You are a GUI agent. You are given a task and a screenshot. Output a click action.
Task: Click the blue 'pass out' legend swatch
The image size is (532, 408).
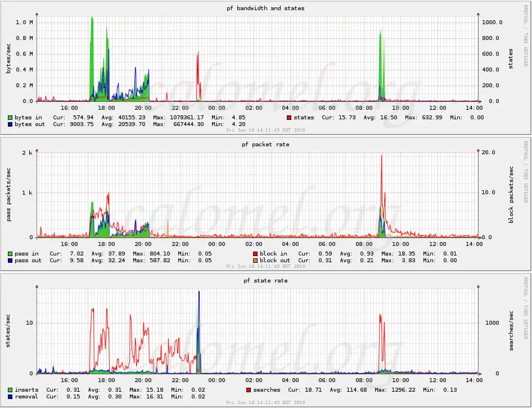[x=10, y=261]
